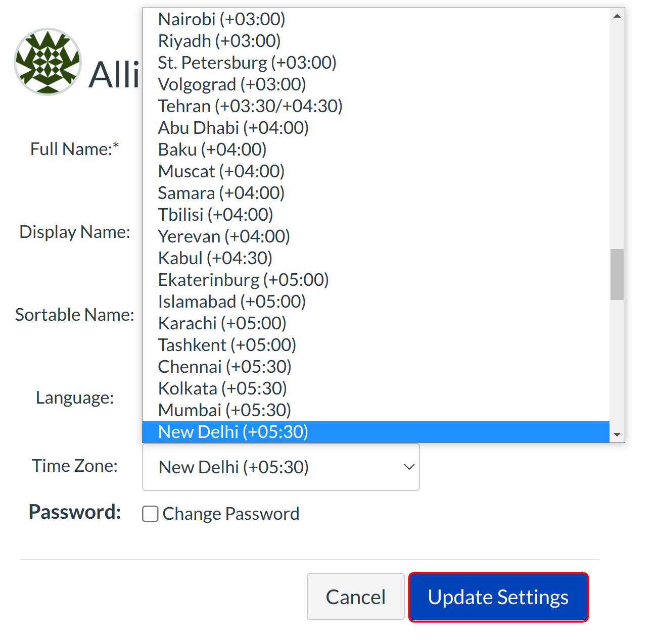Select Abu Dhabi (+04:00) option
Screen dimensions: 654x644
click(x=233, y=128)
